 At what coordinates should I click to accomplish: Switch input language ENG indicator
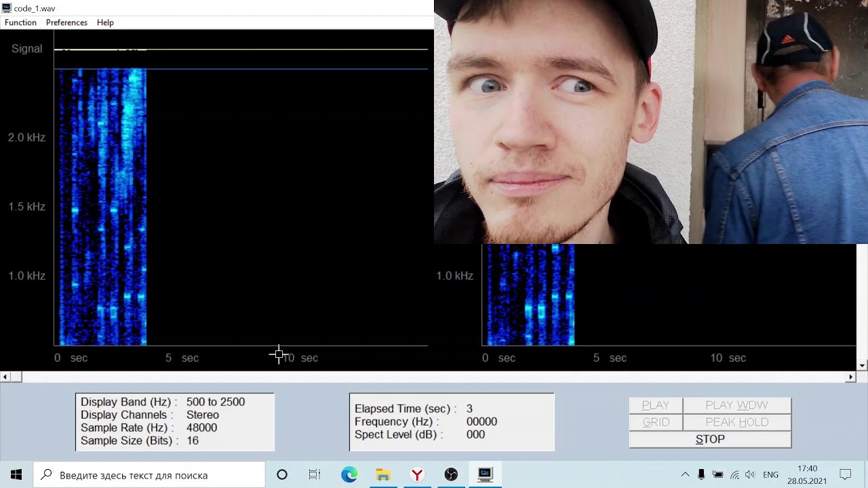tap(771, 475)
